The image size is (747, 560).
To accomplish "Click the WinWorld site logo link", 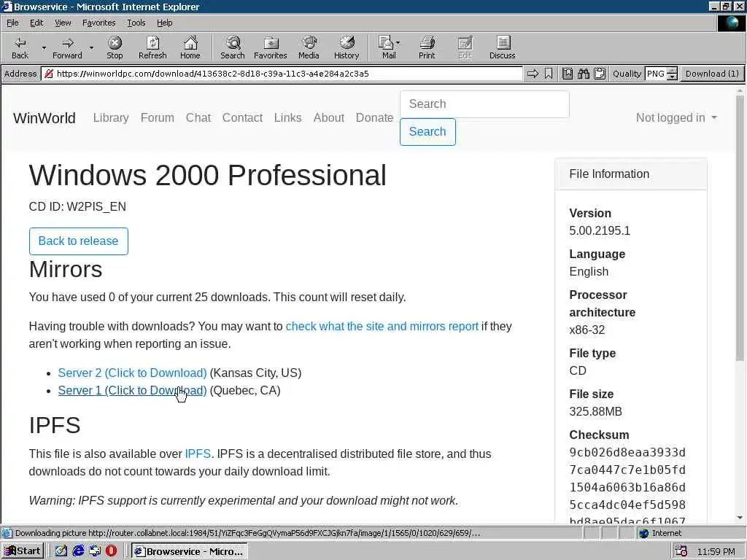I will (x=44, y=118).
